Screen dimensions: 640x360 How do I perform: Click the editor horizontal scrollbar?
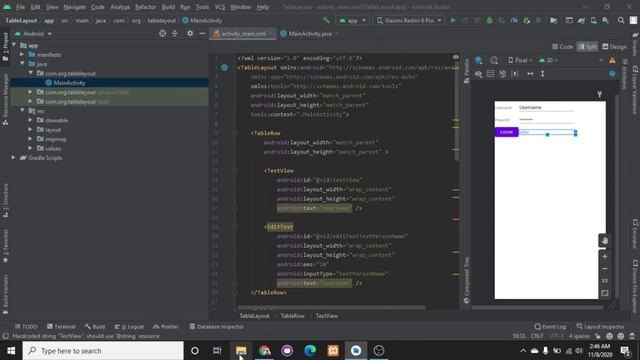click(x=331, y=307)
